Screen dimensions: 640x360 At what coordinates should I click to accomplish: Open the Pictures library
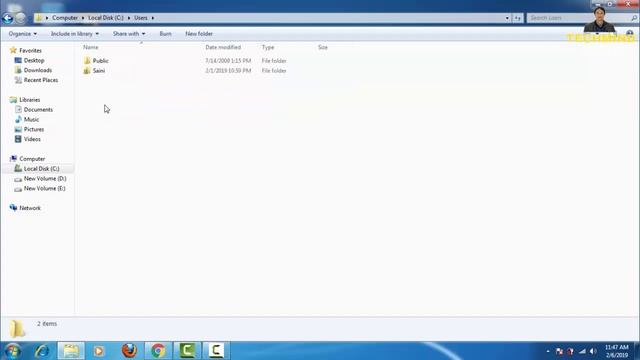pos(34,129)
